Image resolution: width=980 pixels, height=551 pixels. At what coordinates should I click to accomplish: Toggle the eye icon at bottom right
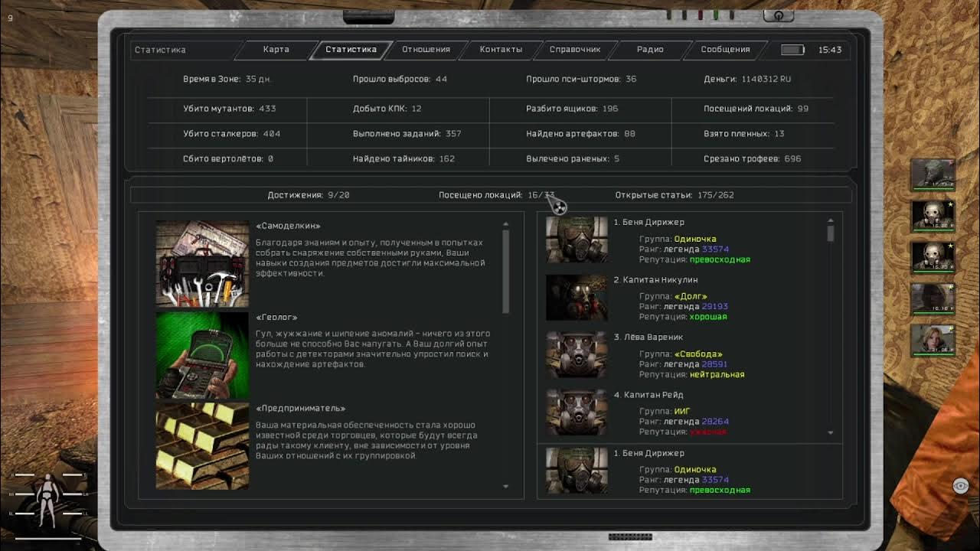(961, 486)
